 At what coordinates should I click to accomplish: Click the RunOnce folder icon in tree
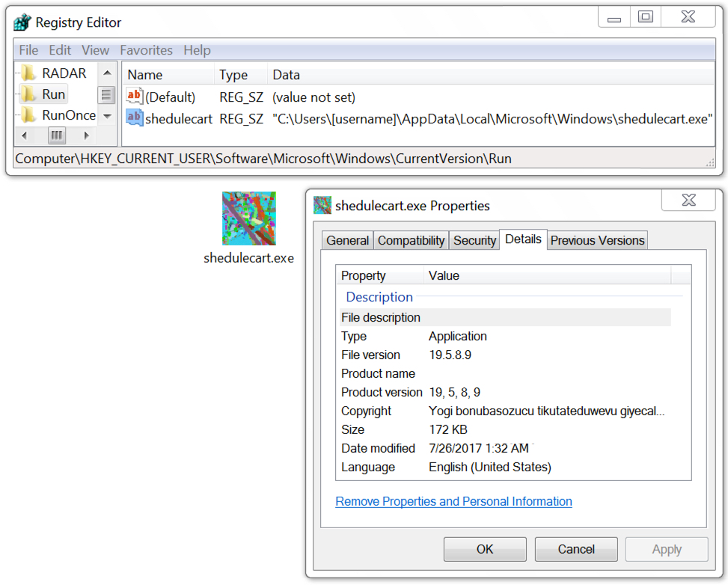[28, 114]
